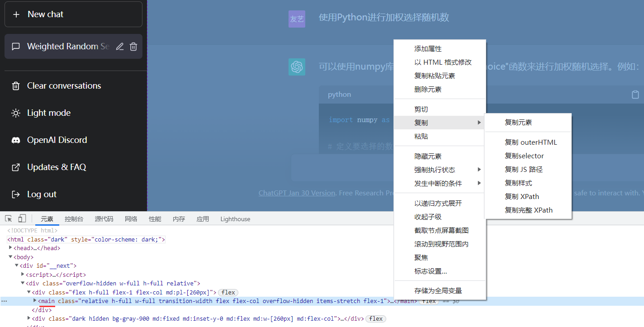Image resolution: width=644 pixels, height=327 pixels.
Task: Choose 复制selector in submenu
Action: [528, 156]
